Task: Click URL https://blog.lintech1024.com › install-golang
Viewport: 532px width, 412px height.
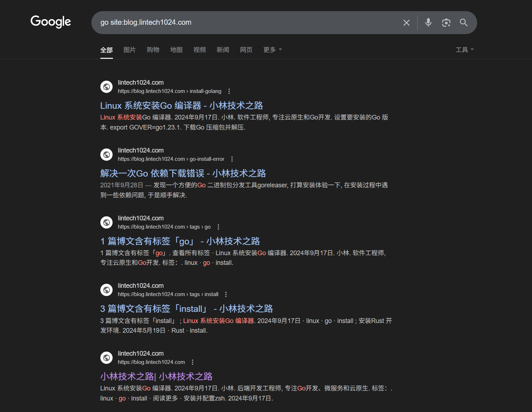Action: [170, 91]
